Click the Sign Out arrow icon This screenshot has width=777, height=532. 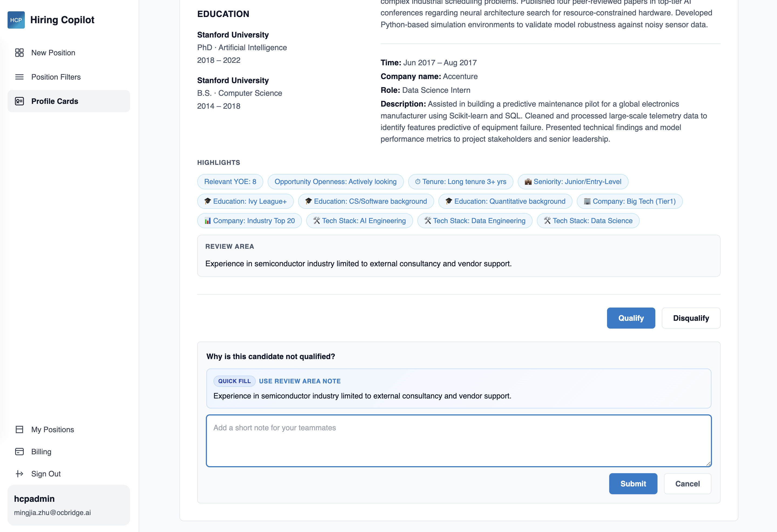[x=19, y=474]
